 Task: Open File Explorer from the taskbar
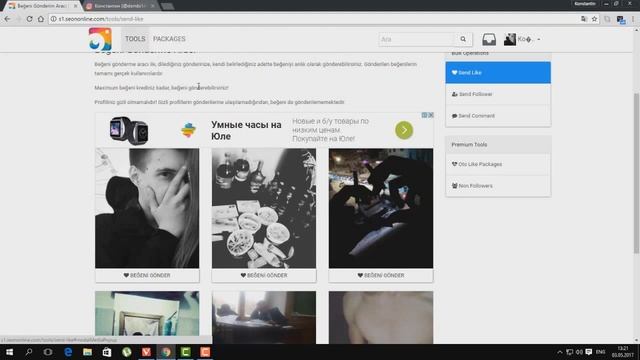pos(87,352)
